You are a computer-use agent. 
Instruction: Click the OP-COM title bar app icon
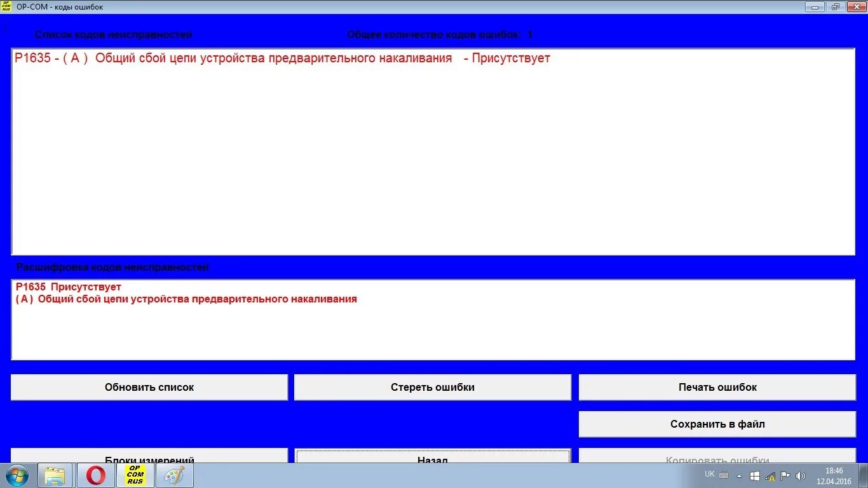pyautogui.click(x=6, y=6)
